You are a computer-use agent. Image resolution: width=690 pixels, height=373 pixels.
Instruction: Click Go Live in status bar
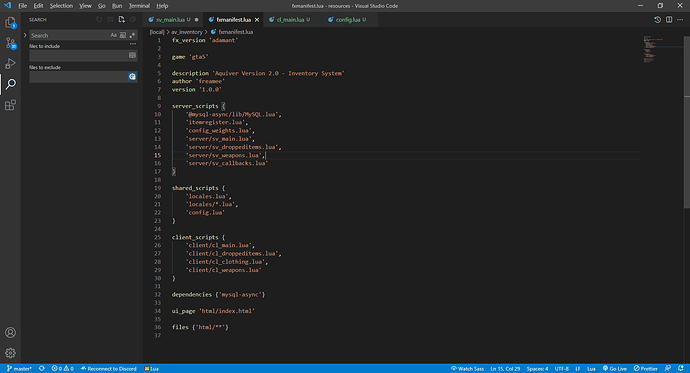point(614,369)
